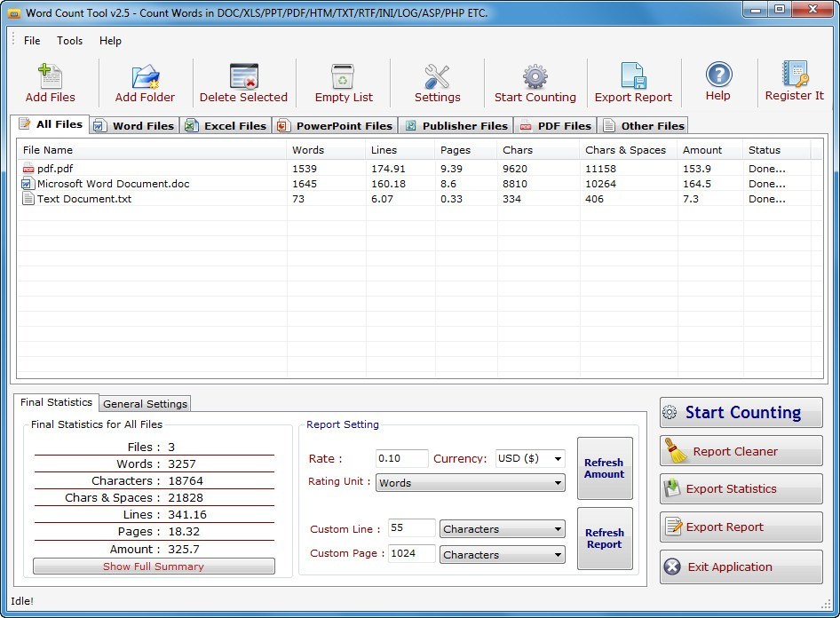
Task: Click the 10264 Chars & Spaces cell
Action: (x=600, y=184)
